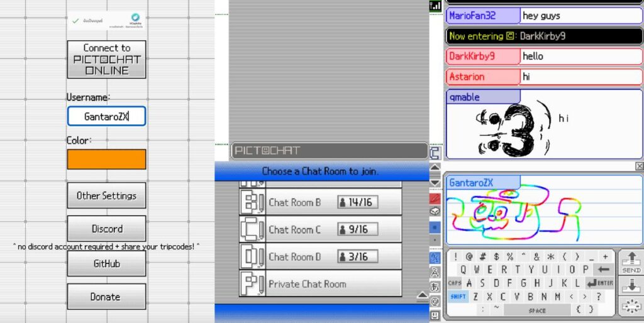The image size is (644, 323).
Task: Click the Chat Room B icon
Action: [x=252, y=202]
